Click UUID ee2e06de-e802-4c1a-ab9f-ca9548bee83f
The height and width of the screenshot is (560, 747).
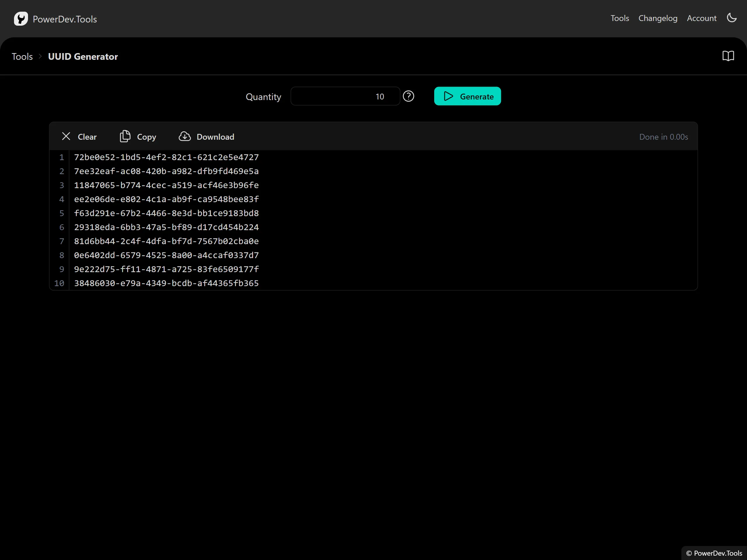167,199
